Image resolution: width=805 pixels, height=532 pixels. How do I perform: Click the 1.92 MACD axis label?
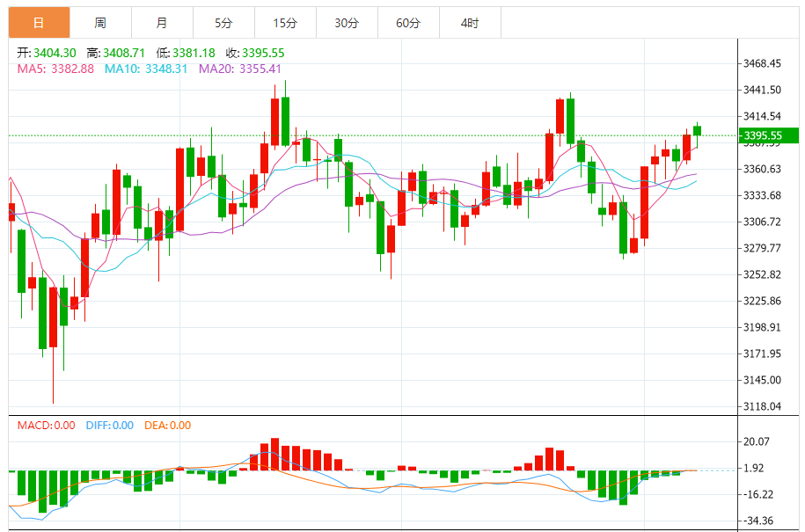click(x=754, y=468)
